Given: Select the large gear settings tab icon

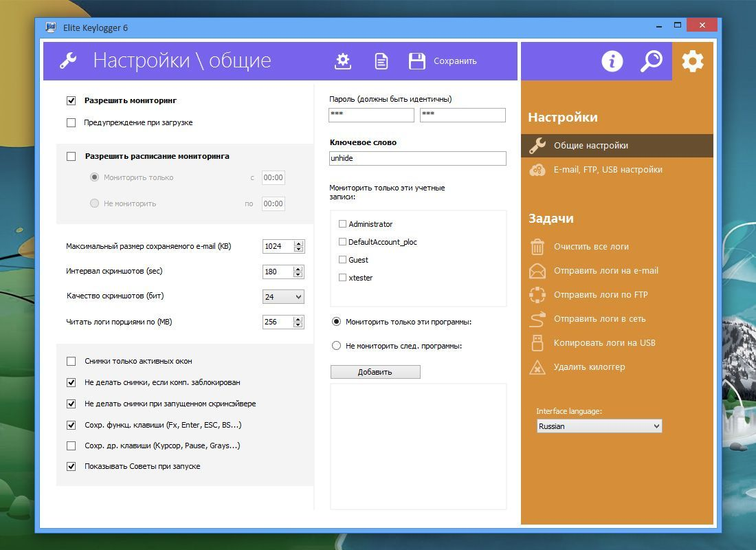Looking at the screenshot, I should pos(692,61).
